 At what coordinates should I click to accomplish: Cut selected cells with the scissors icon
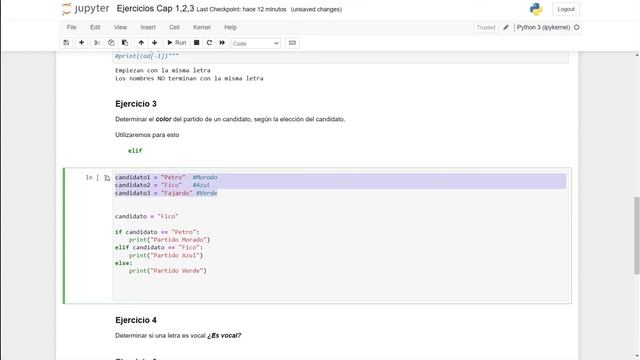point(97,43)
